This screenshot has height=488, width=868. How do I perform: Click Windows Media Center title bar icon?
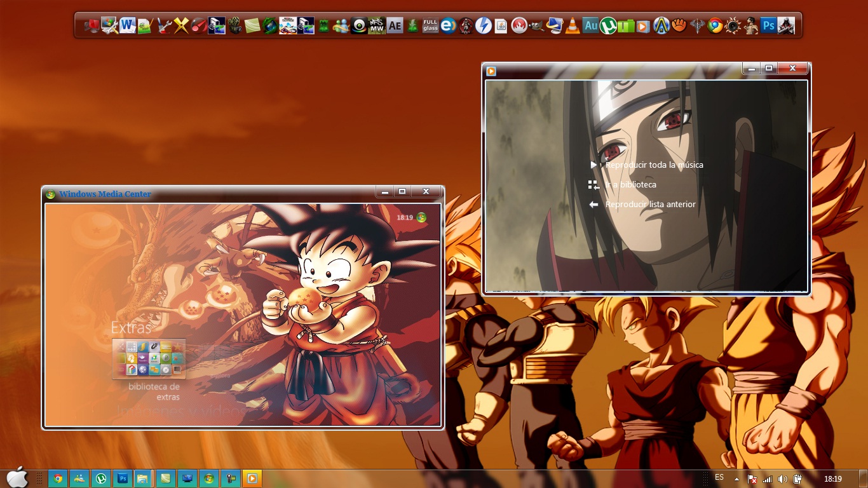click(51, 194)
